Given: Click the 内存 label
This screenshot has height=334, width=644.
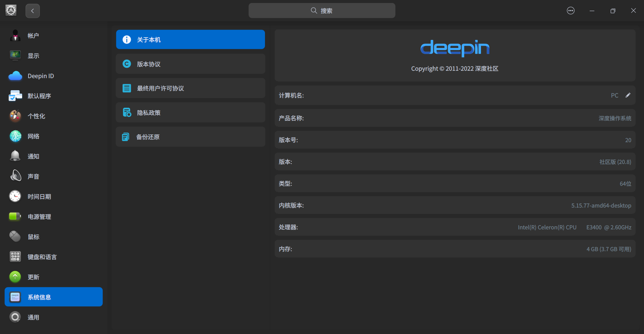Looking at the screenshot, I should 285,249.
